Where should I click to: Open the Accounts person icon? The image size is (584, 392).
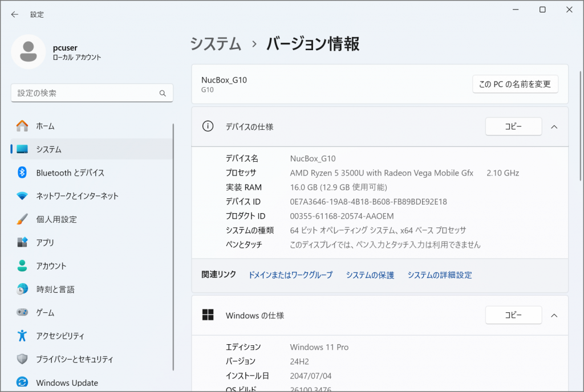click(22, 266)
